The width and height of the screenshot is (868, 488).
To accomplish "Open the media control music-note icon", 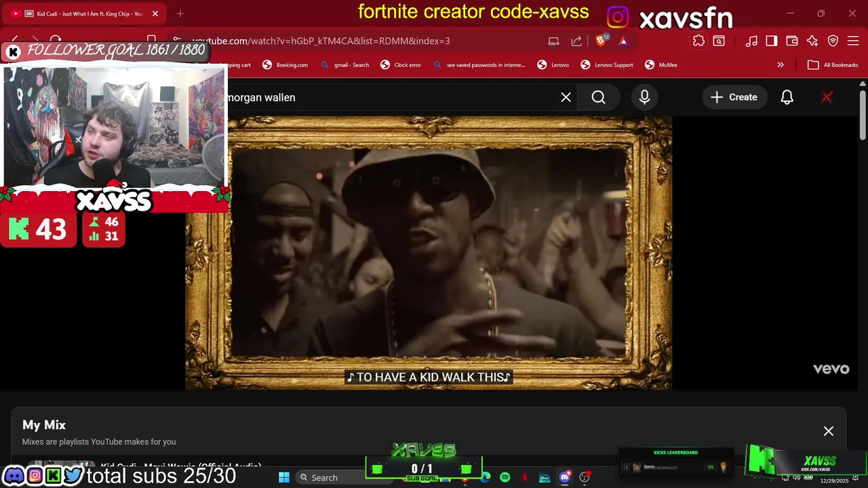I will tap(751, 41).
